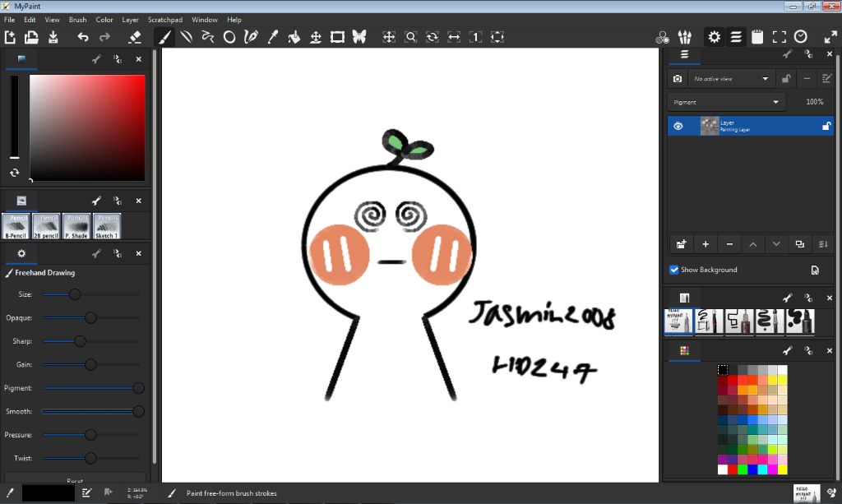The width and height of the screenshot is (842, 504).
Task: Save the drawing with the Save icon
Action: [x=53, y=37]
